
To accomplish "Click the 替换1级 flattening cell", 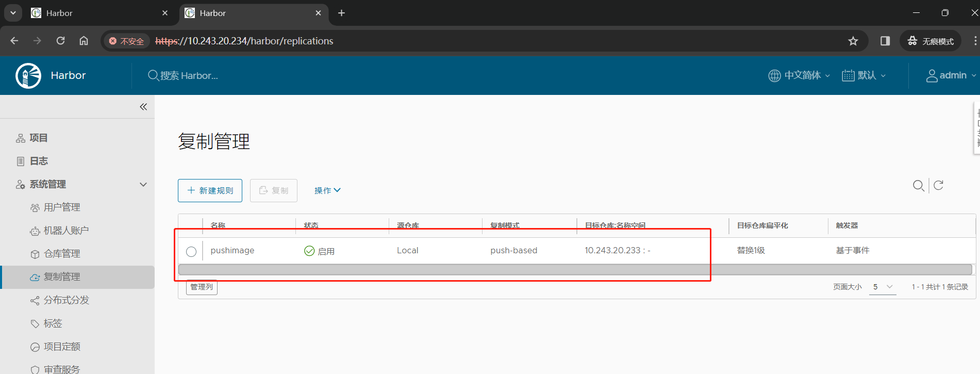I will tap(751, 250).
